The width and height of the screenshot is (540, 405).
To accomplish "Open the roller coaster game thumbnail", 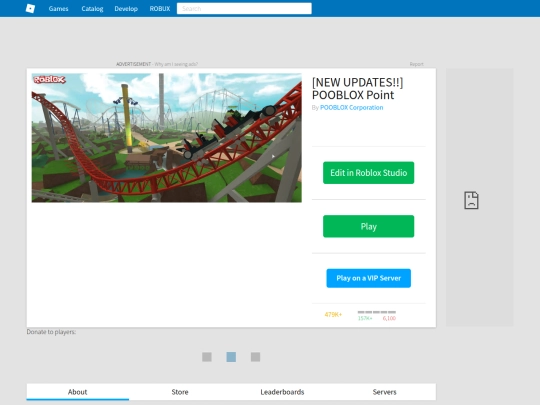I will point(167,138).
